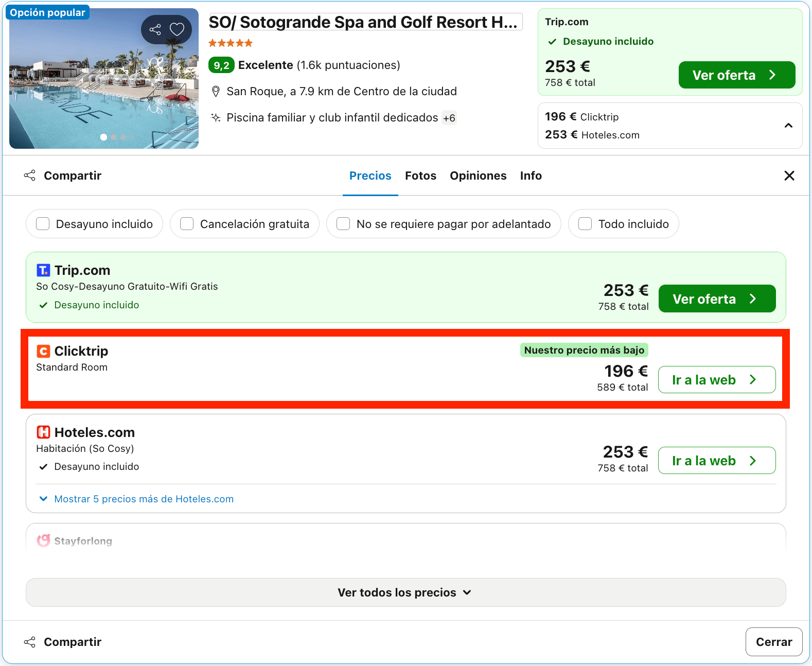Click Ir a la web for Hoteles.com
Screen dimensions: 812x666
click(x=717, y=461)
